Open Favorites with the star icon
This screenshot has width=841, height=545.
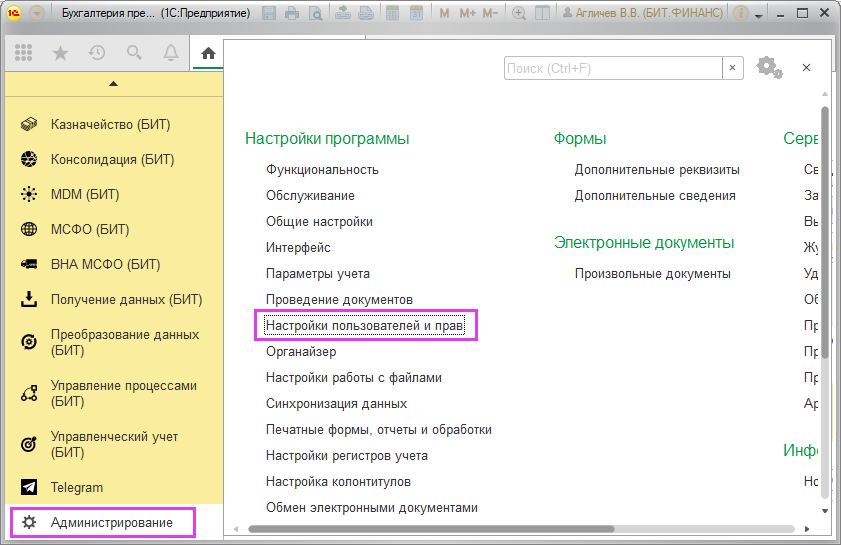(x=60, y=54)
